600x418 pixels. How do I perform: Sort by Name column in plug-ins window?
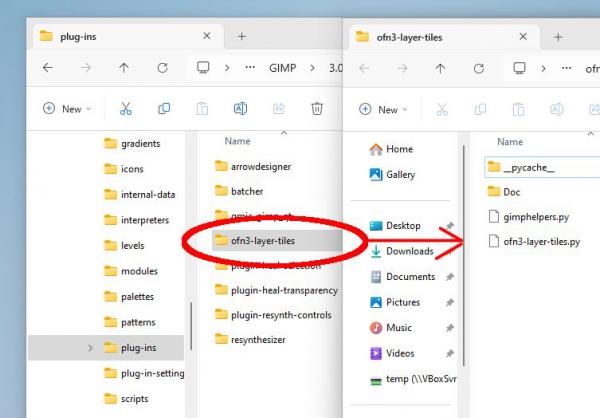click(x=237, y=141)
